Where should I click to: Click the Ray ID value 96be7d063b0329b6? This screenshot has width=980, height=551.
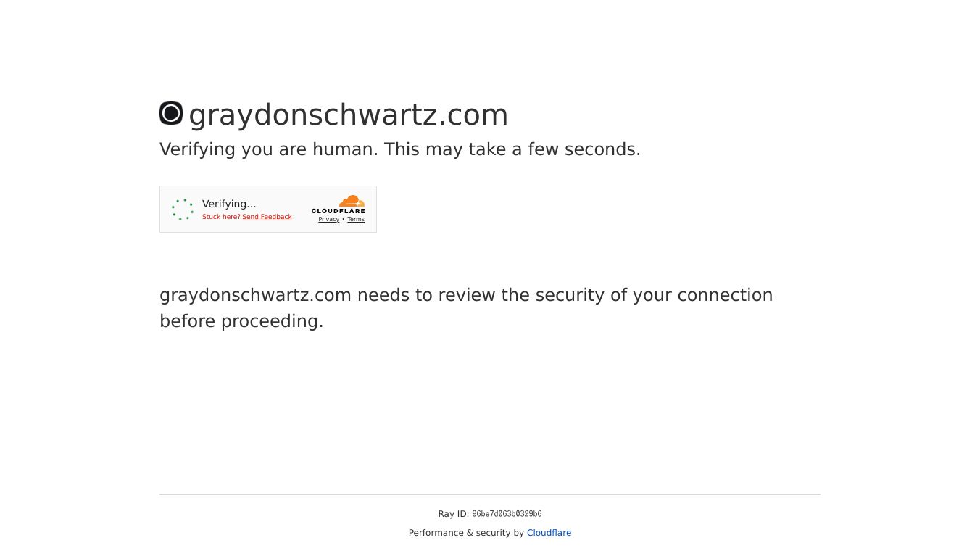coord(507,514)
